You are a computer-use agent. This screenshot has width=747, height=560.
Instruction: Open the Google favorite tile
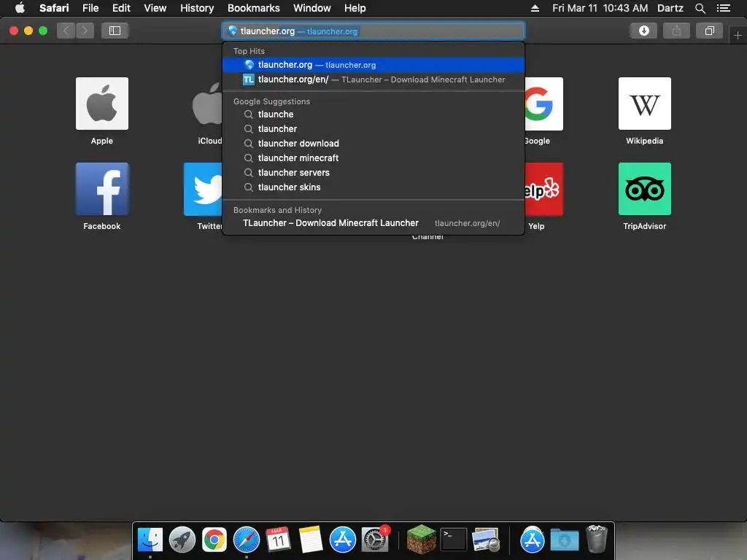point(543,104)
